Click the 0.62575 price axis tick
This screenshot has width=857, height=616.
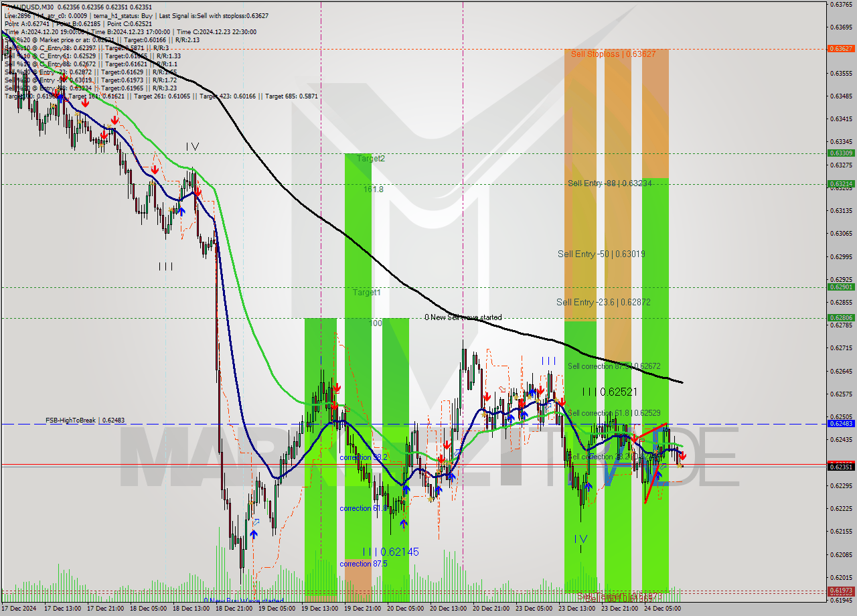[841, 394]
